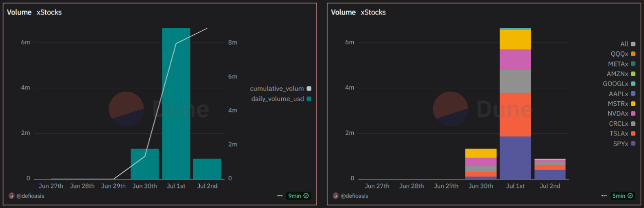This screenshot has height=208, width=644.
Task: Click the Jul 1st teal bar in left chart
Action: click(x=176, y=103)
